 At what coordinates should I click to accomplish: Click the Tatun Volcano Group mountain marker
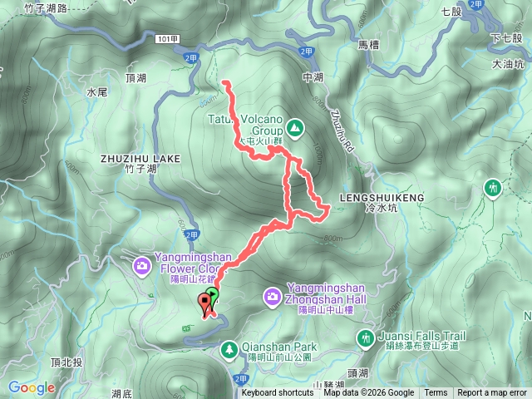pyautogui.click(x=295, y=129)
